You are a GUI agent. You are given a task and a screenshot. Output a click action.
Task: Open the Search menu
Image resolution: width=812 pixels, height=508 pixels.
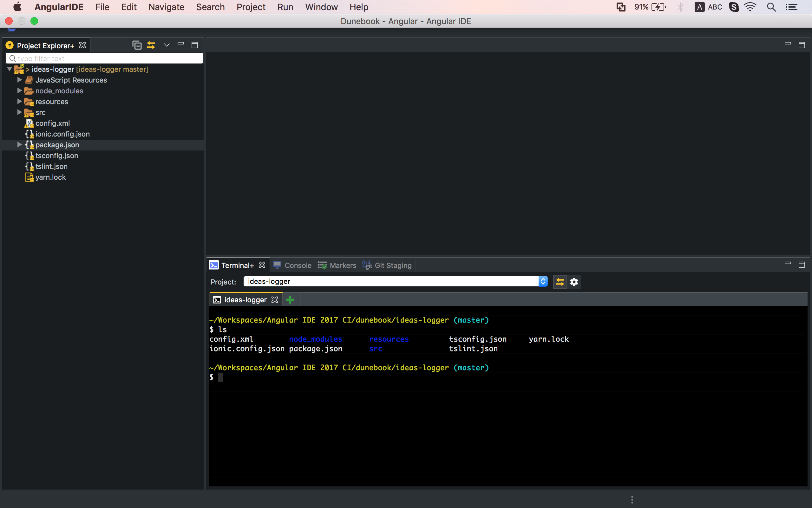click(x=210, y=7)
